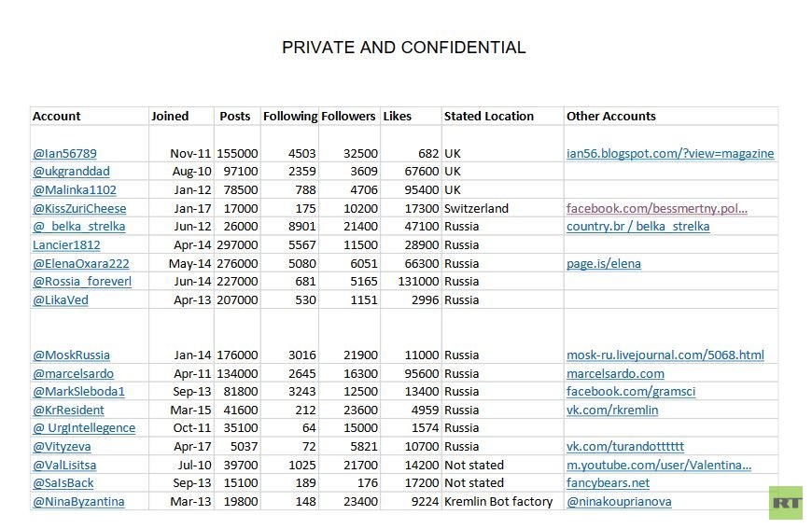Click the page.is/elena link

603,263
